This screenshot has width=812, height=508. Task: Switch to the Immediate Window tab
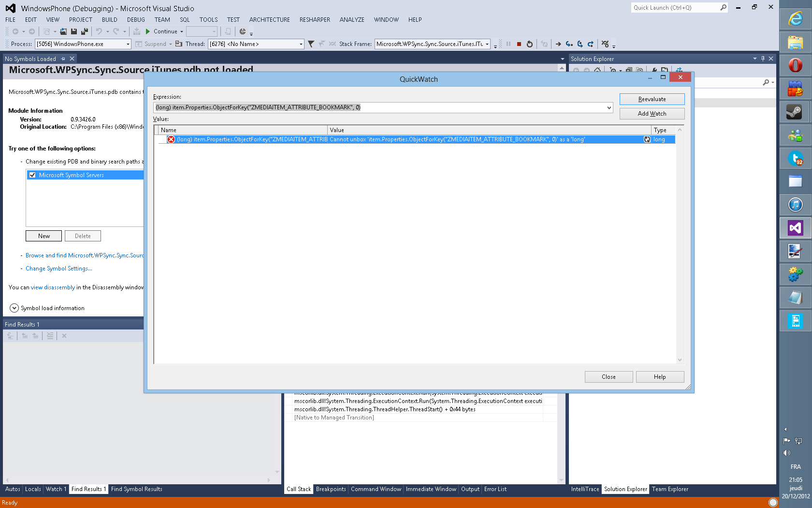(x=431, y=489)
